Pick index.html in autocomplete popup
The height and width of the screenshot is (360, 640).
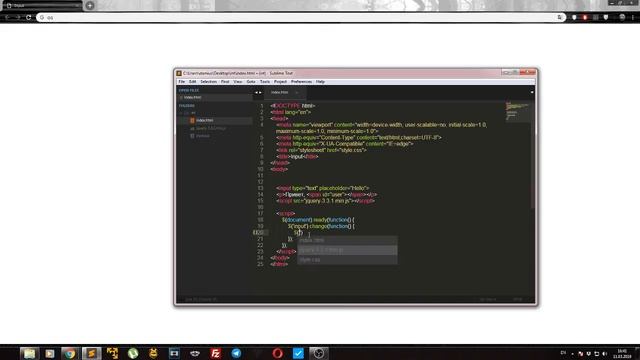click(347, 240)
